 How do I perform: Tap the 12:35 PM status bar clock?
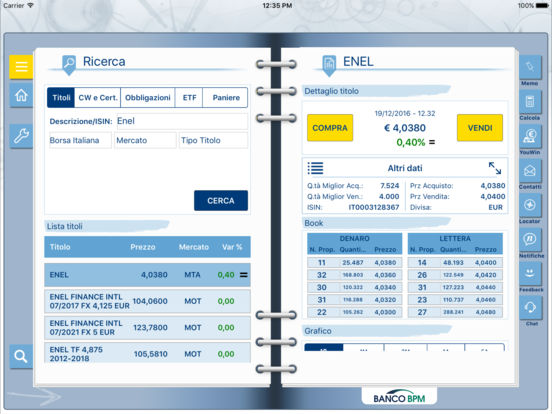click(277, 5)
